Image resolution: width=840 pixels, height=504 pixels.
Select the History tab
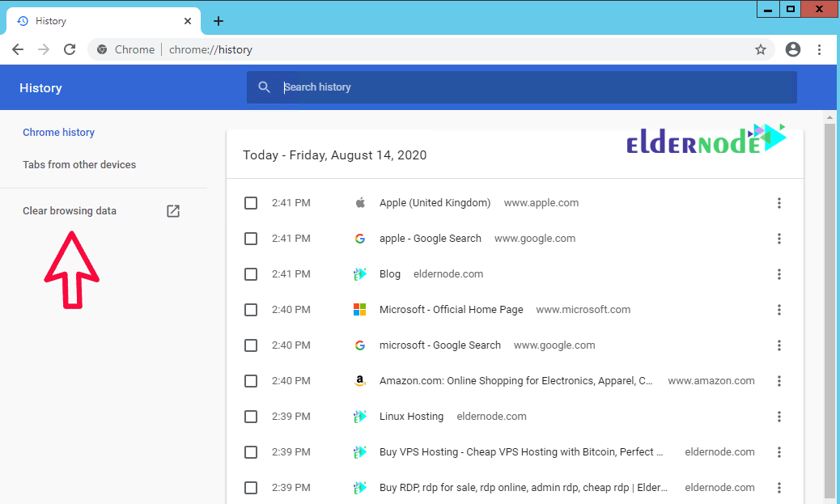104,21
